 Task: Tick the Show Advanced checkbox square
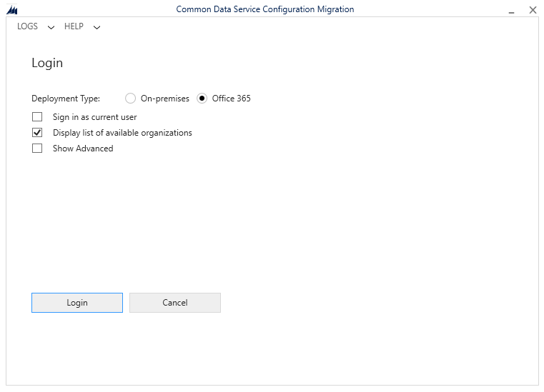37,149
